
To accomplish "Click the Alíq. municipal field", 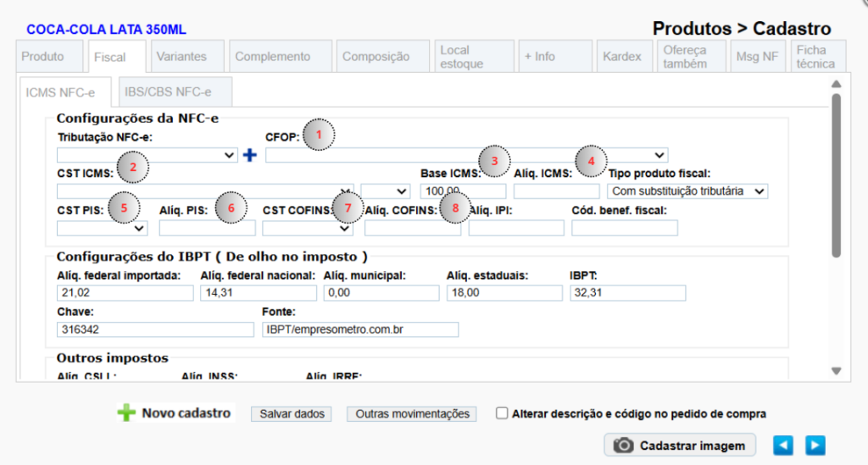I will [381, 293].
